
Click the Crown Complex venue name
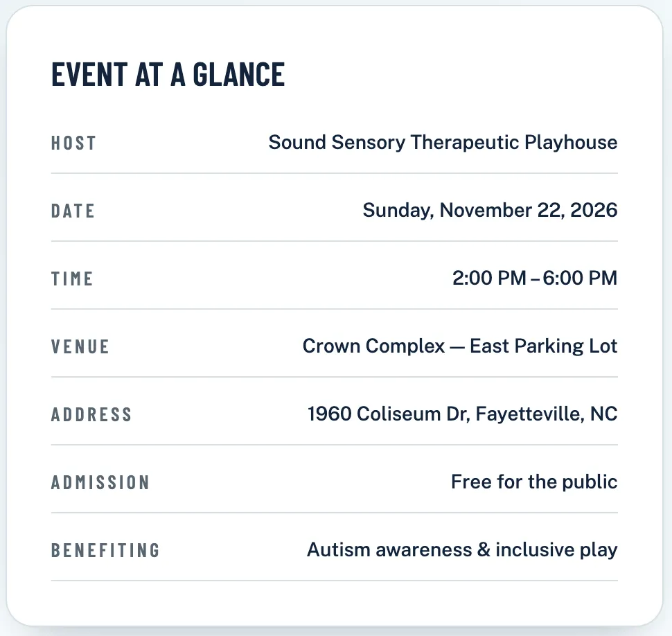[373, 346]
